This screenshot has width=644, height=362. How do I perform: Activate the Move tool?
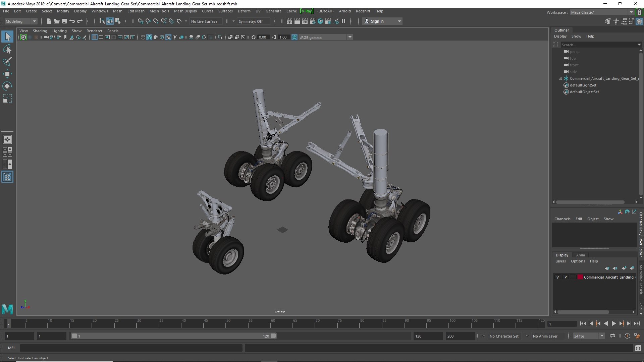click(x=7, y=74)
